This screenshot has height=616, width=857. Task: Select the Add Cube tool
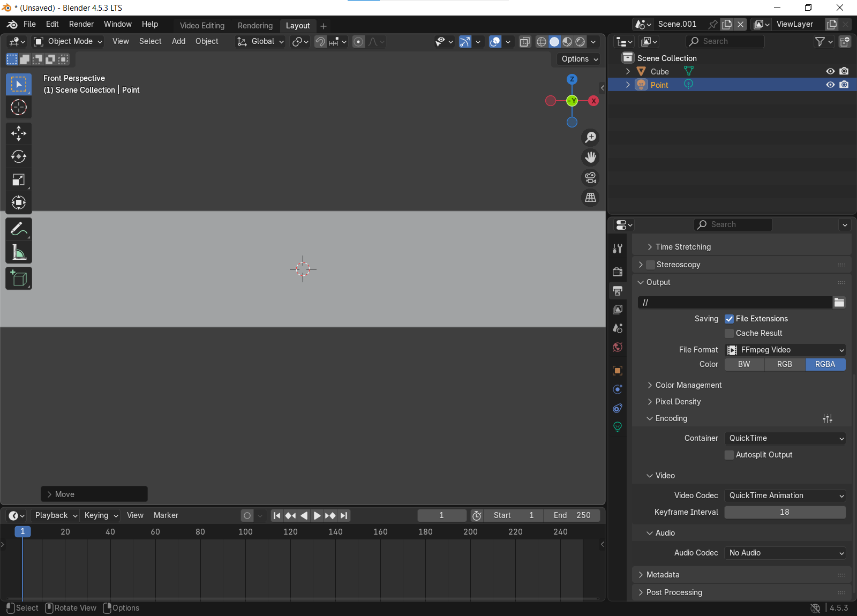click(x=19, y=278)
